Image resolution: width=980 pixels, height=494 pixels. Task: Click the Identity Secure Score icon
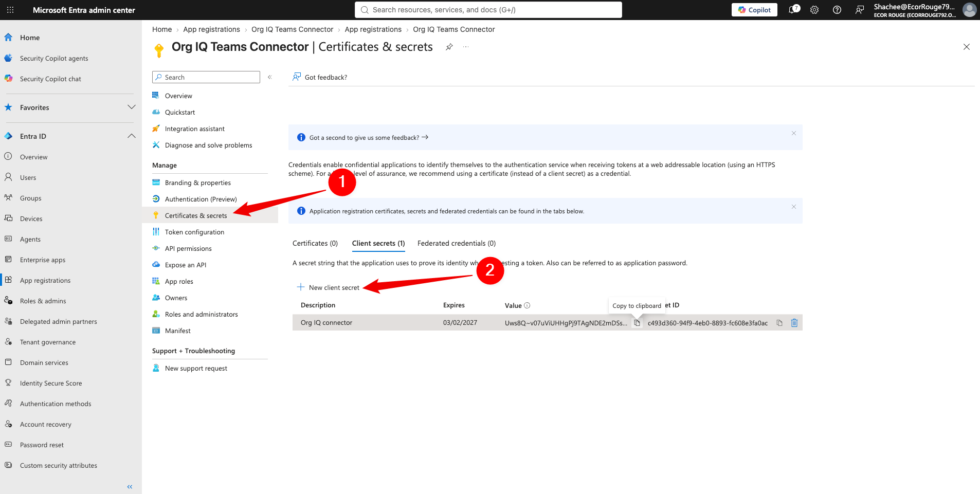[x=8, y=383]
